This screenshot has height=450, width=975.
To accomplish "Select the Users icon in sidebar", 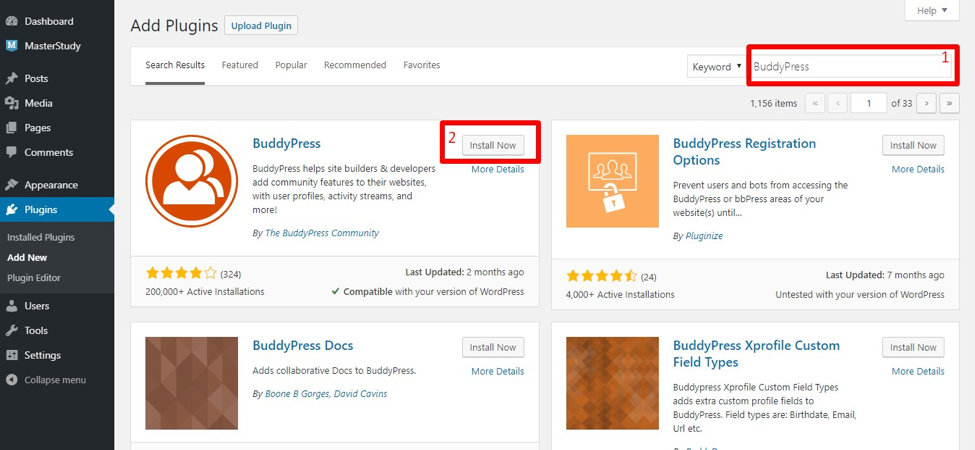I will click(x=12, y=306).
